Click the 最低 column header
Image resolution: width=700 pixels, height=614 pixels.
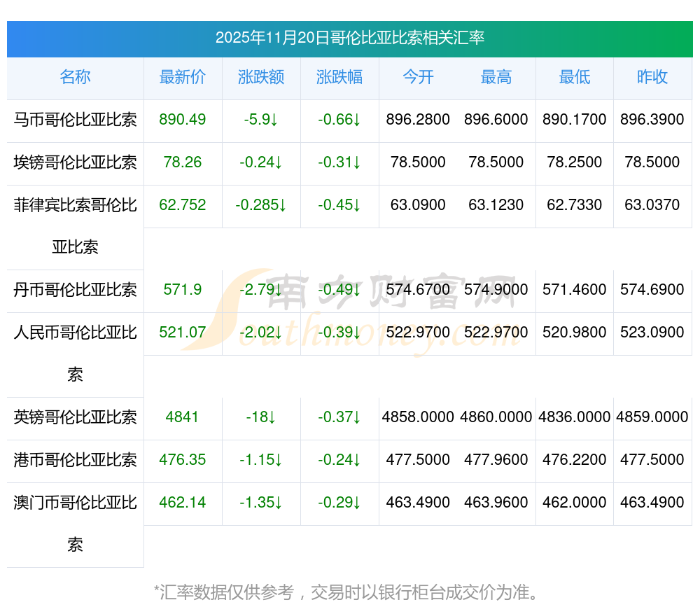pyautogui.click(x=575, y=77)
